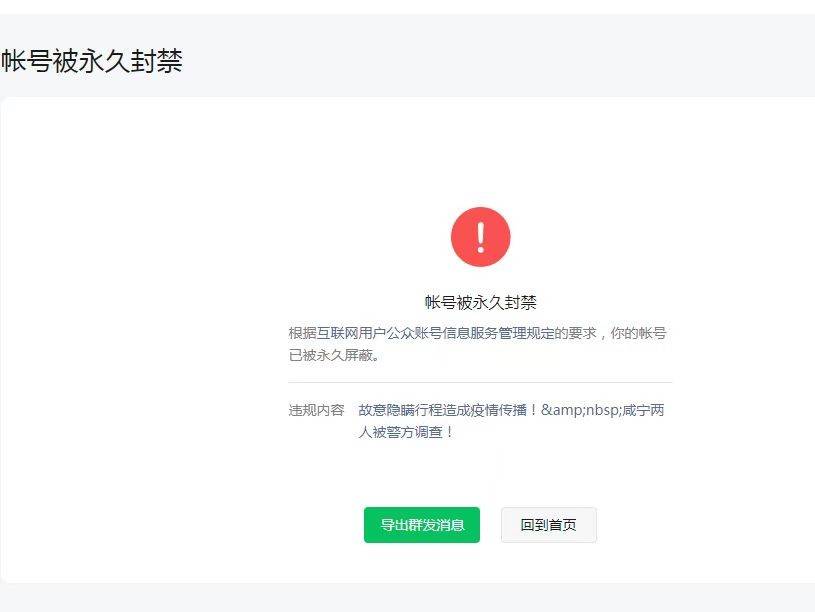Click the 帐号被永久封禁 heading below the warning icon
The height and width of the screenshot is (612, 815).
coord(480,302)
